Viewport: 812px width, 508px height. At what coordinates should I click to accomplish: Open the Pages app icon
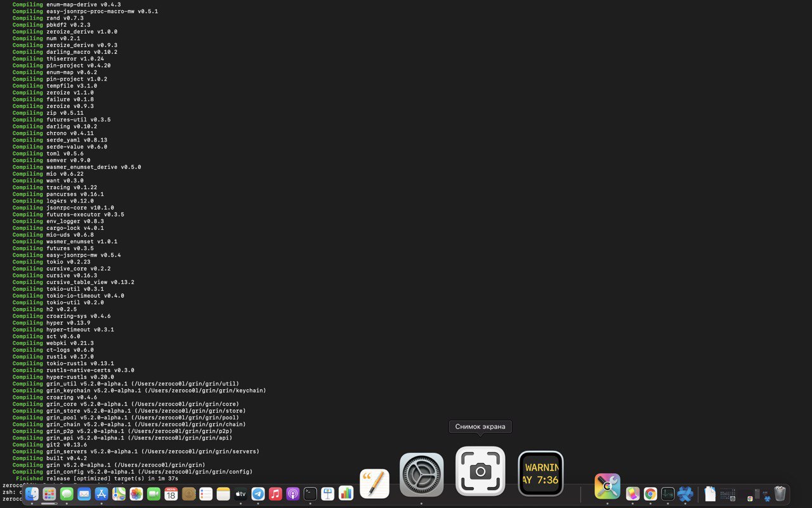point(374,484)
